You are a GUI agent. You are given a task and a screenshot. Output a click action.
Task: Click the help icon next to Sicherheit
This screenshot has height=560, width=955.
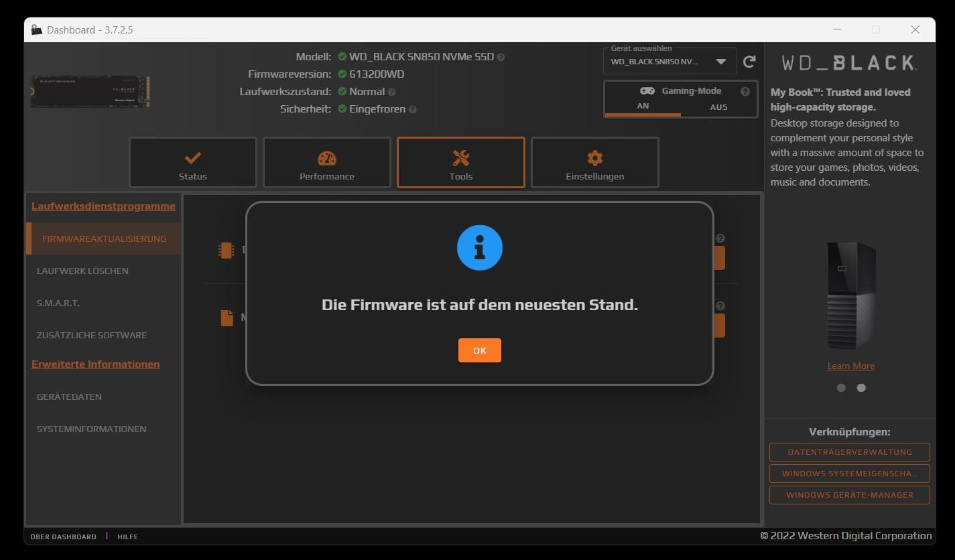412,109
